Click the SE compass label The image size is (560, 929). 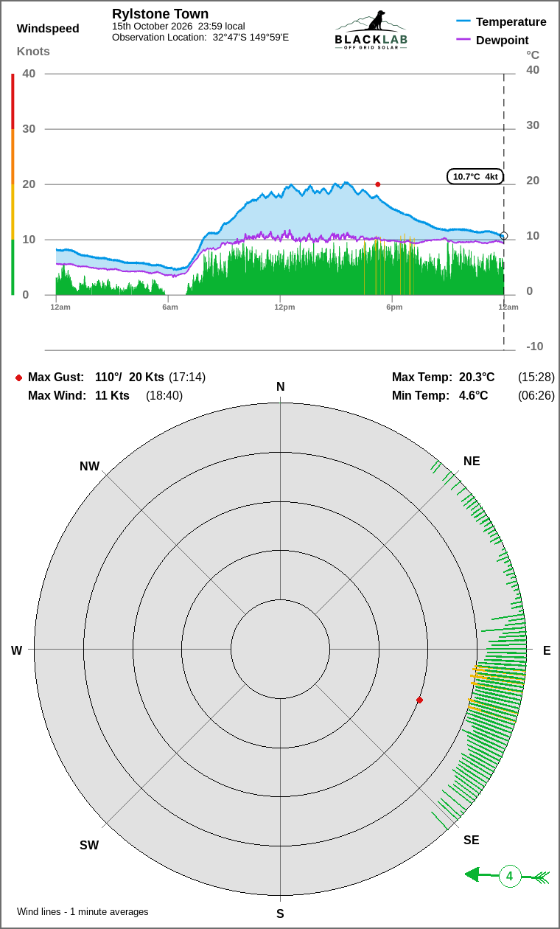click(472, 841)
